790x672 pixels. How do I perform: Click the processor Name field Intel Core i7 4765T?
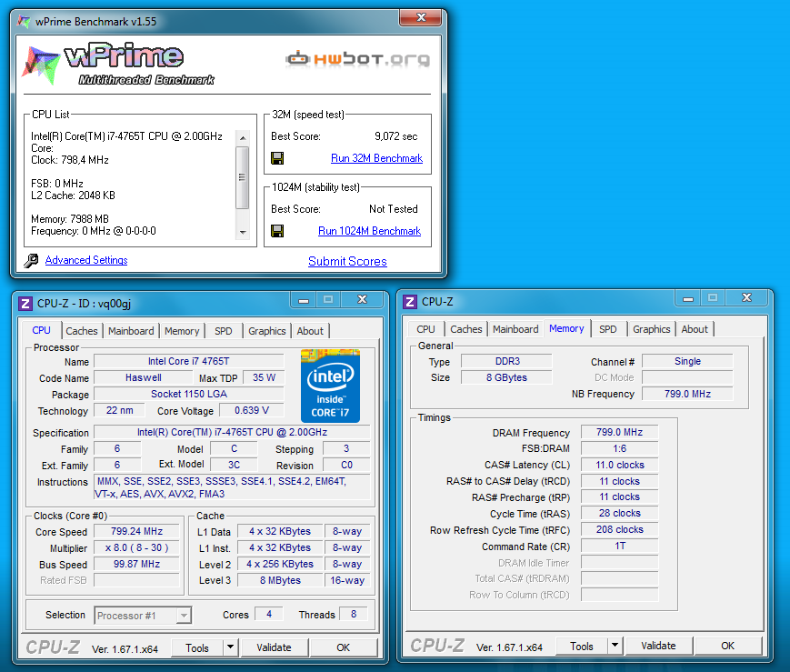pos(189,361)
